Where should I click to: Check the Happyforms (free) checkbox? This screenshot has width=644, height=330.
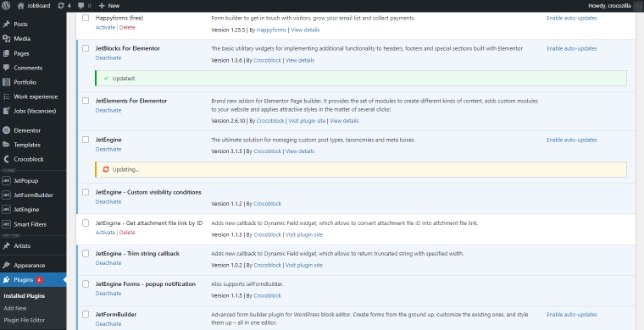(86, 18)
